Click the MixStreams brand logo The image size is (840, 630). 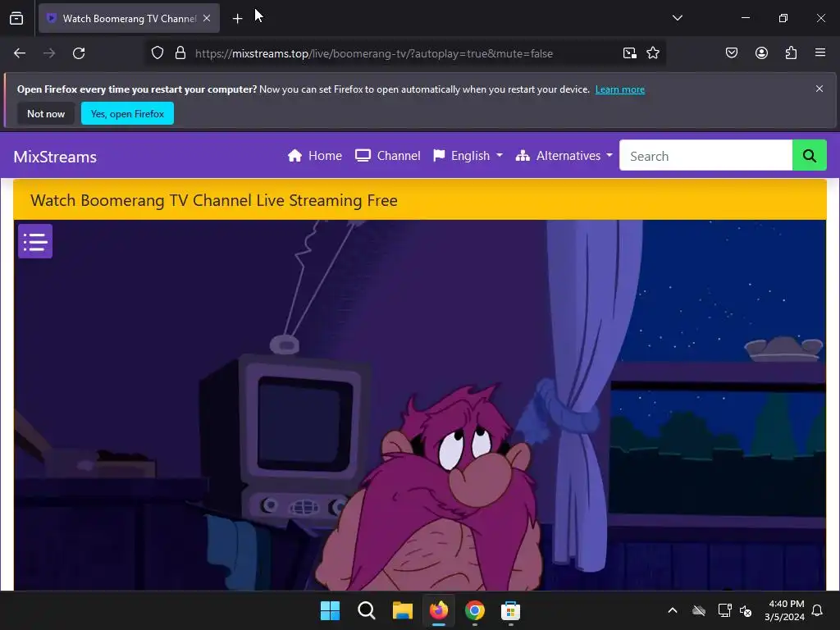pyautogui.click(x=55, y=157)
